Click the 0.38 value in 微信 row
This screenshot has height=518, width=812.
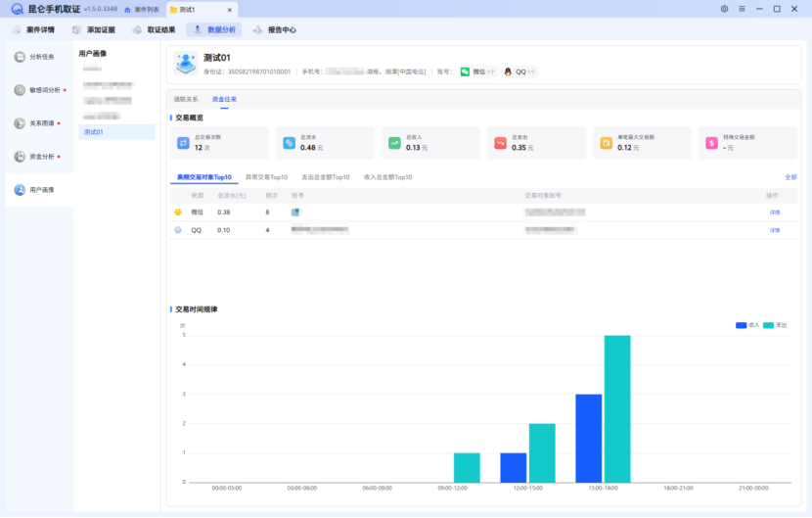click(x=224, y=212)
